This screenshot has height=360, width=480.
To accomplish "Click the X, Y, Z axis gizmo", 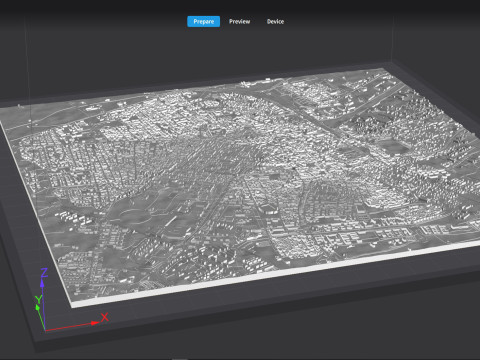I will [71, 300].
